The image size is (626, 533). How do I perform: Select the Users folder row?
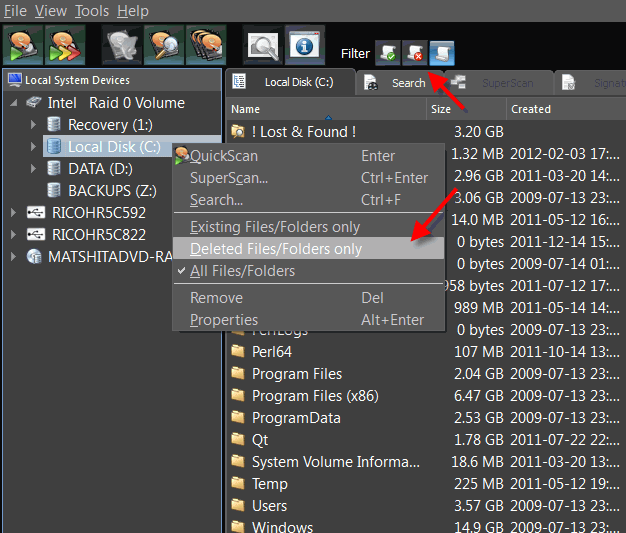[x=270, y=506]
